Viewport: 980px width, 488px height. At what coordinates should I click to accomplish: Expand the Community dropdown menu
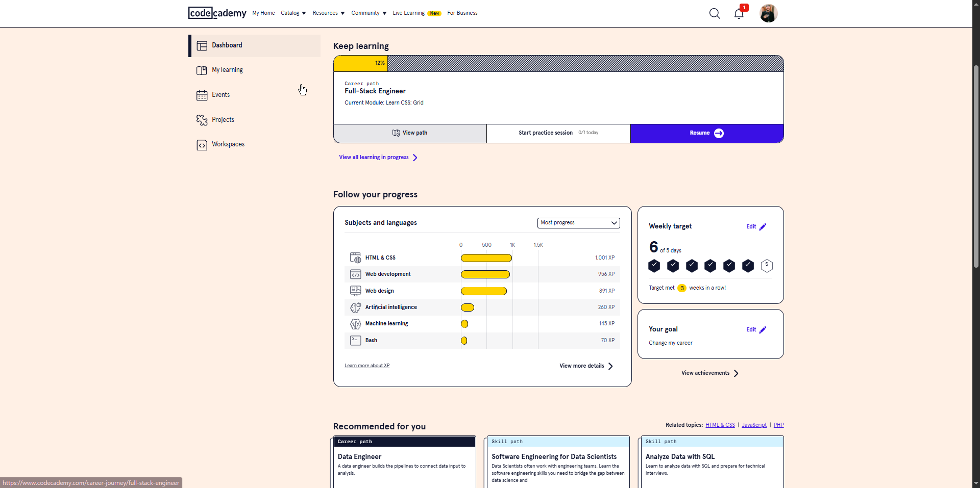(x=369, y=13)
